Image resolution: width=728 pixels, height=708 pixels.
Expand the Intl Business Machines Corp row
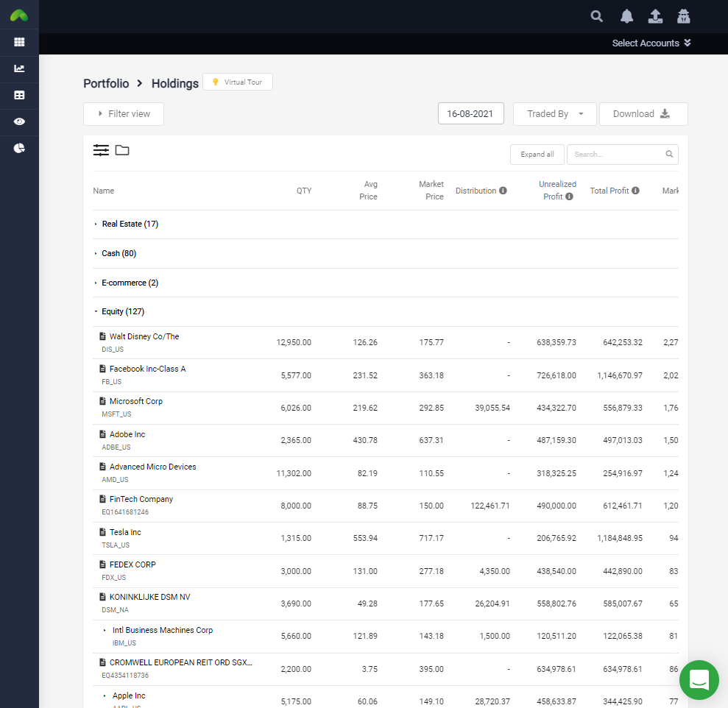click(105, 631)
